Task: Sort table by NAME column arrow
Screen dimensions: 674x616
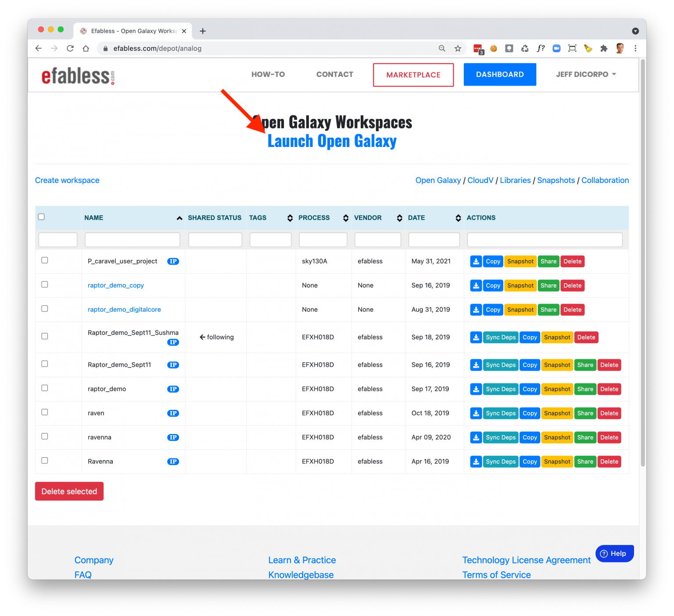Action: (x=179, y=218)
